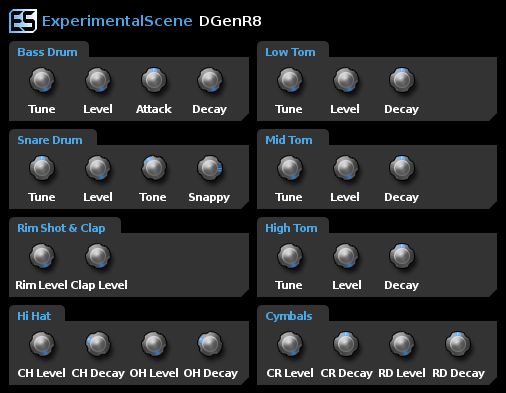
Task: Click the Bass Drum section header
Action: click(x=47, y=52)
